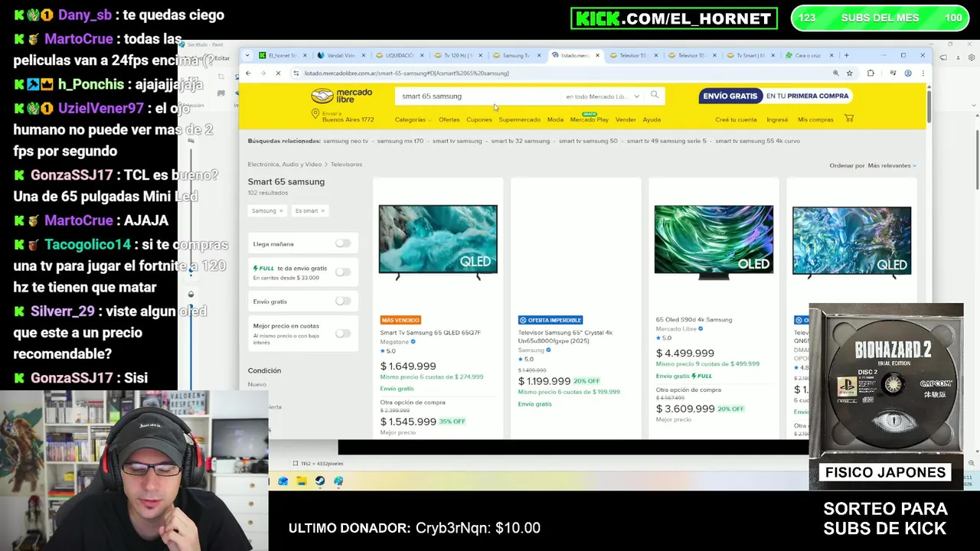The width and height of the screenshot is (980, 551).
Task: Click Creá tu cuenta
Action: tap(736, 119)
